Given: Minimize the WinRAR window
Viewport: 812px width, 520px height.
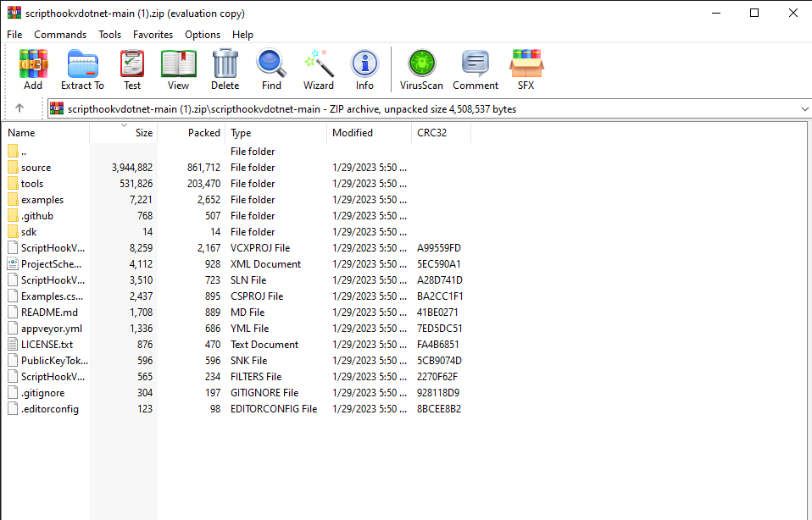Looking at the screenshot, I should 716,13.
